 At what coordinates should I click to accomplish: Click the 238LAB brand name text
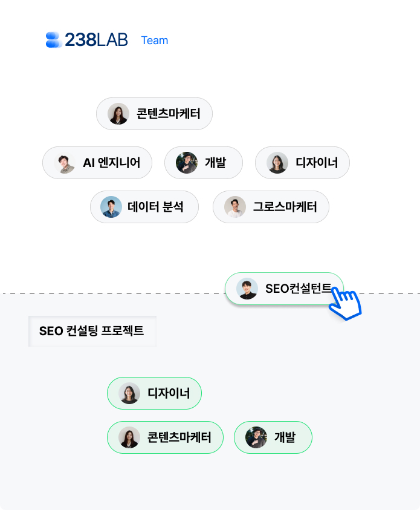pyautogui.click(x=96, y=40)
